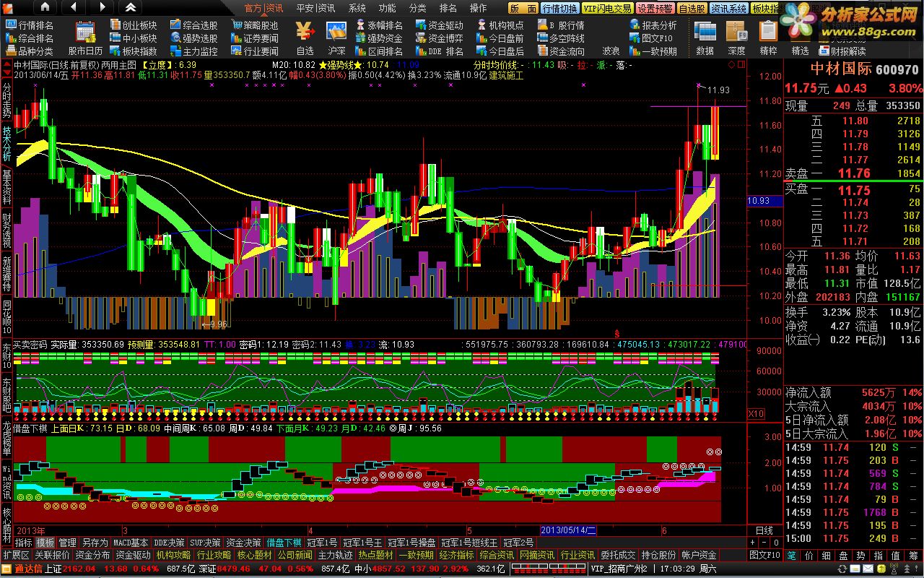
Task: Click the 日线 period selector
Action: pos(764,531)
